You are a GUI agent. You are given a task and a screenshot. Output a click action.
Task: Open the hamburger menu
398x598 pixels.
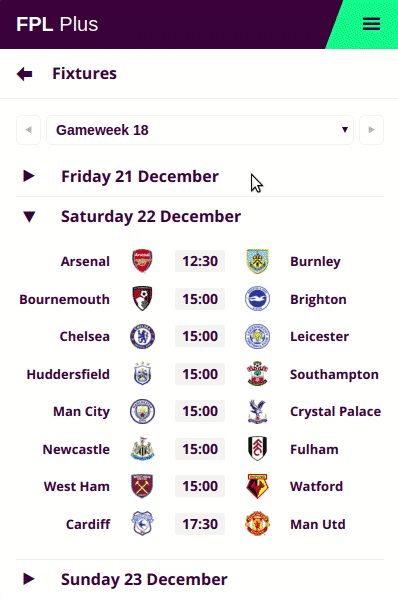371,24
